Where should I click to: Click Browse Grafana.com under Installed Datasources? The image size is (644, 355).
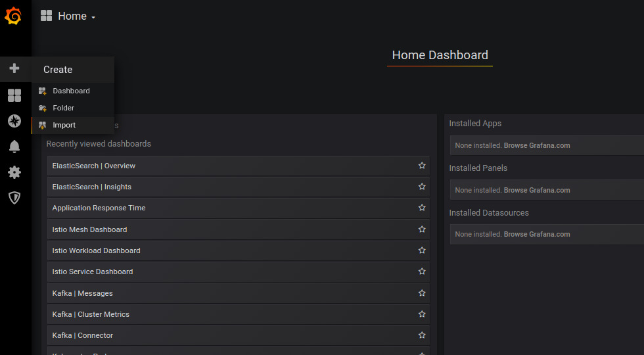[x=537, y=234]
